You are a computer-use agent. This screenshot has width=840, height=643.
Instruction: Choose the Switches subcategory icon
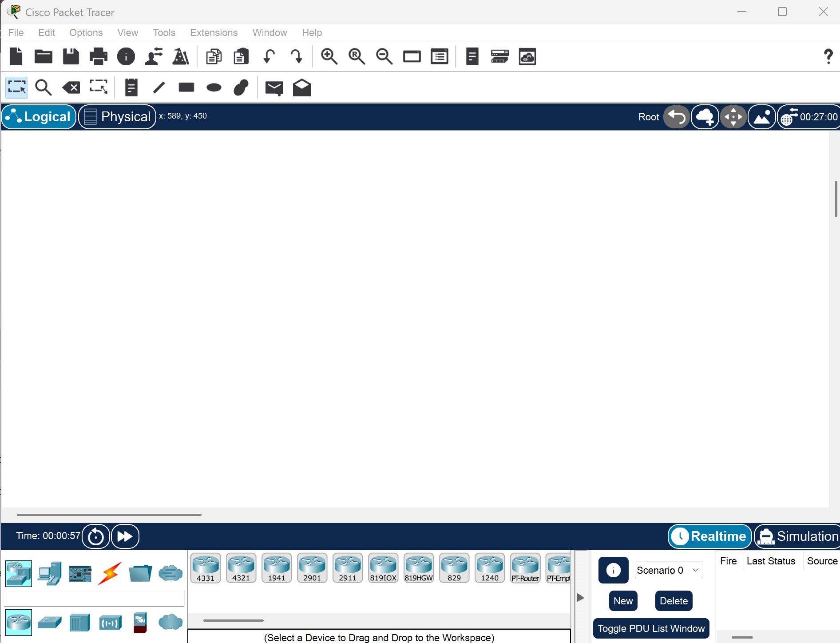49,623
